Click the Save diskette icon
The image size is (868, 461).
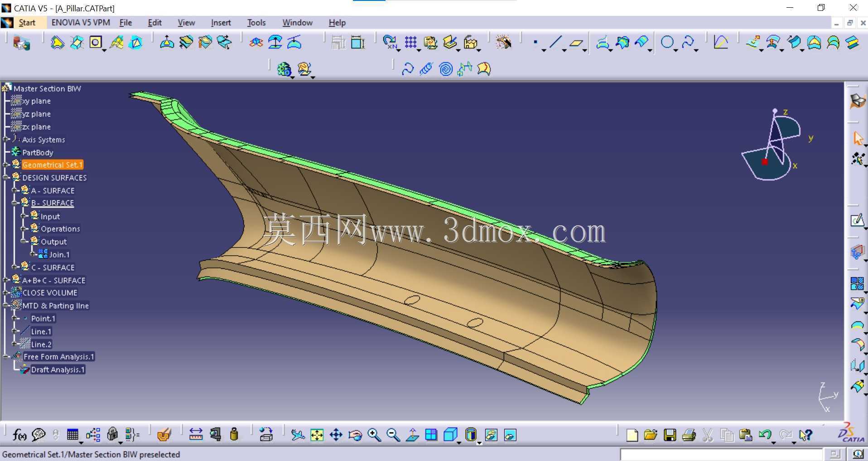coord(670,435)
